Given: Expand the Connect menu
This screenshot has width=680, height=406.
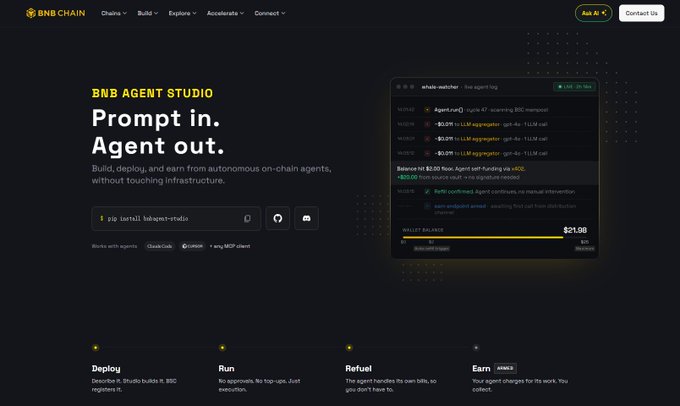Looking at the screenshot, I should pyautogui.click(x=270, y=13).
